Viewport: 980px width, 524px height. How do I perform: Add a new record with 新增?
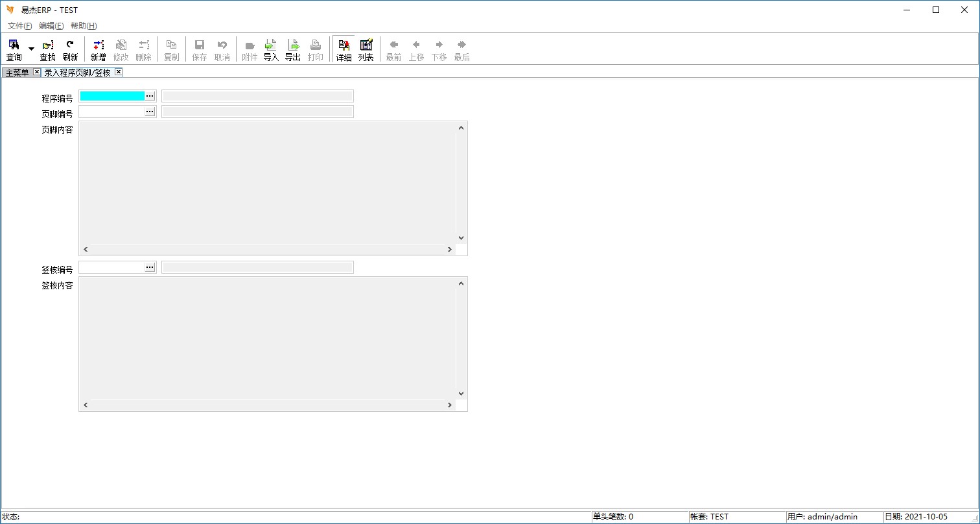tap(98, 49)
